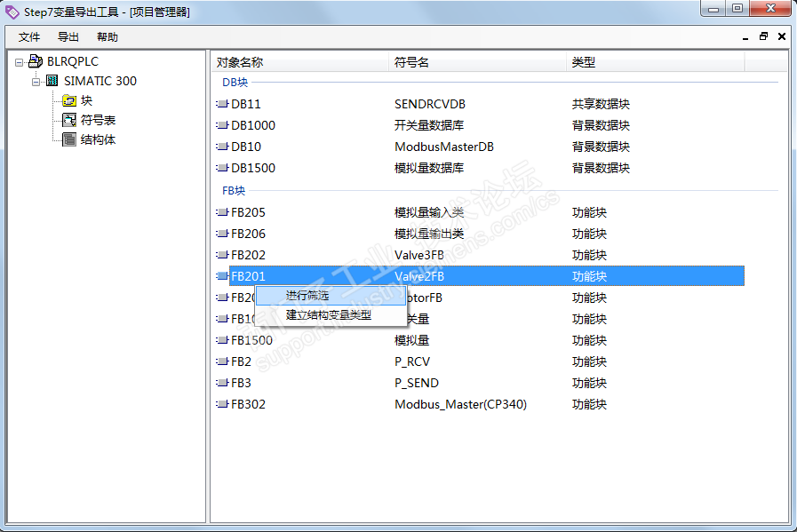The image size is (797, 532).
Task: Click symbol name 模拟量数据库
Action: (x=429, y=168)
